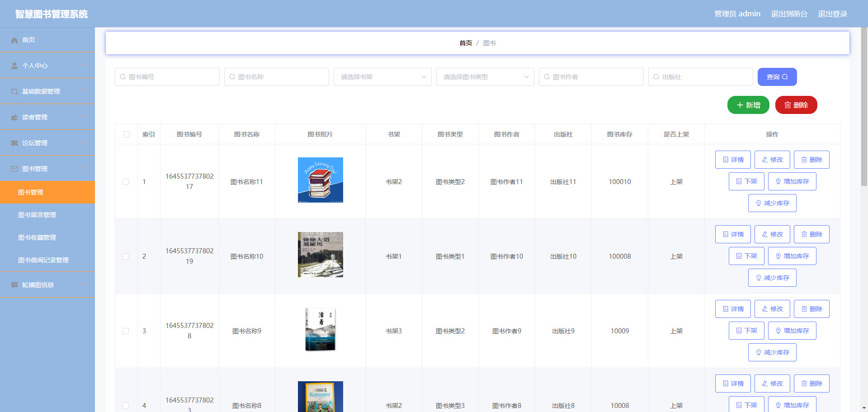Expand 轮播图信息 menu chevron
The height and width of the screenshot is (412, 868).
pos(83,284)
